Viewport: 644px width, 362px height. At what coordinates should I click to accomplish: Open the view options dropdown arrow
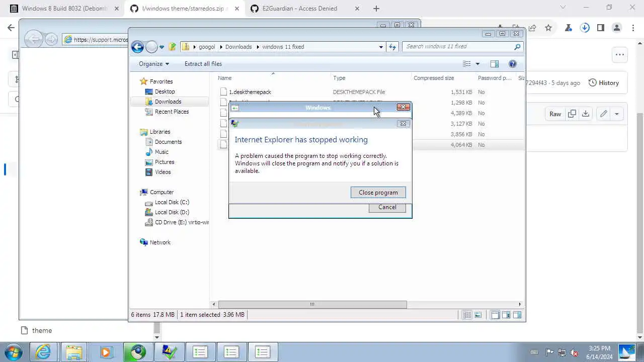[x=477, y=64]
